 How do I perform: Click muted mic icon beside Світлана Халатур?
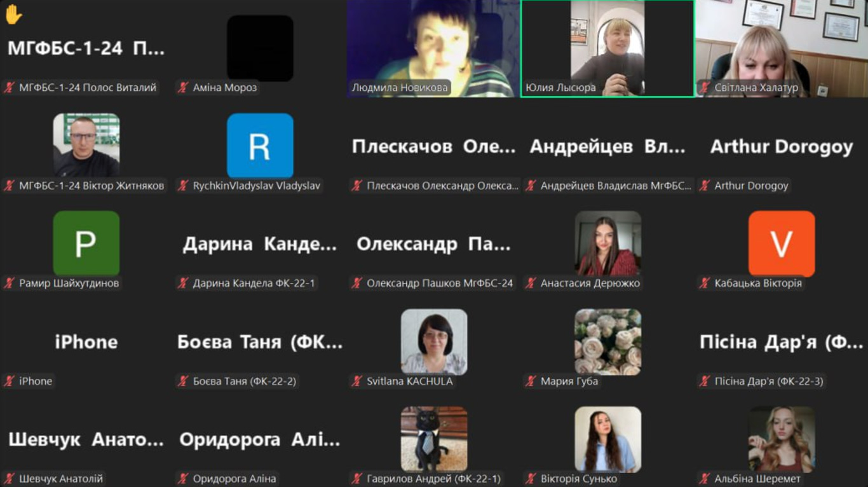click(x=705, y=88)
